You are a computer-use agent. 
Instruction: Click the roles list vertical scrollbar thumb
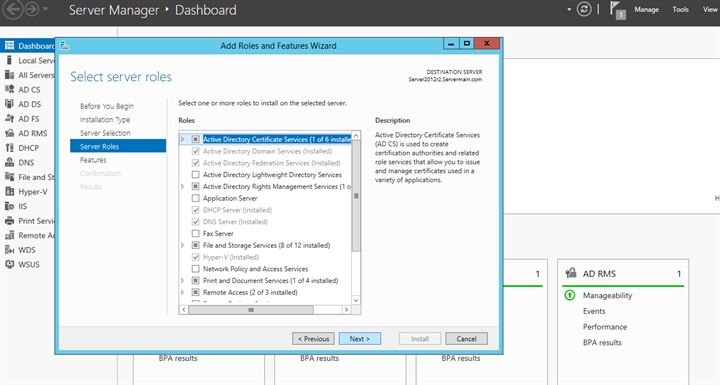pyautogui.click(x=356, y=196)
